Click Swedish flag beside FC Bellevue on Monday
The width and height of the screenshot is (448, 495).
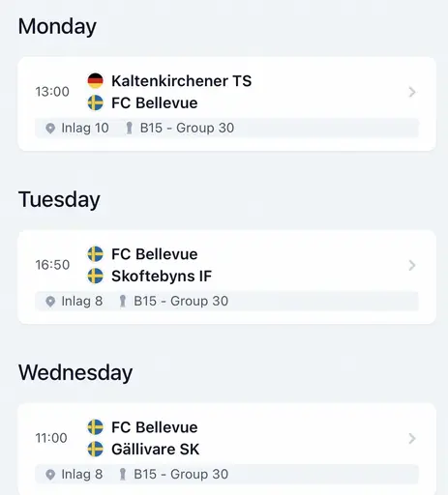(x=96, y=102)
